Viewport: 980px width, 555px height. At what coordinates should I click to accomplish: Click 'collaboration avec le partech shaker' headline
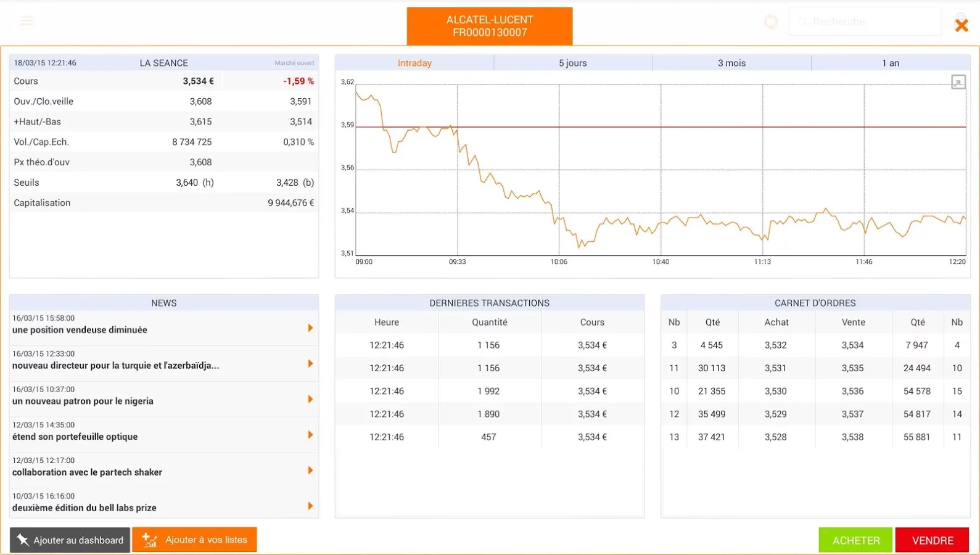(87, 472)
